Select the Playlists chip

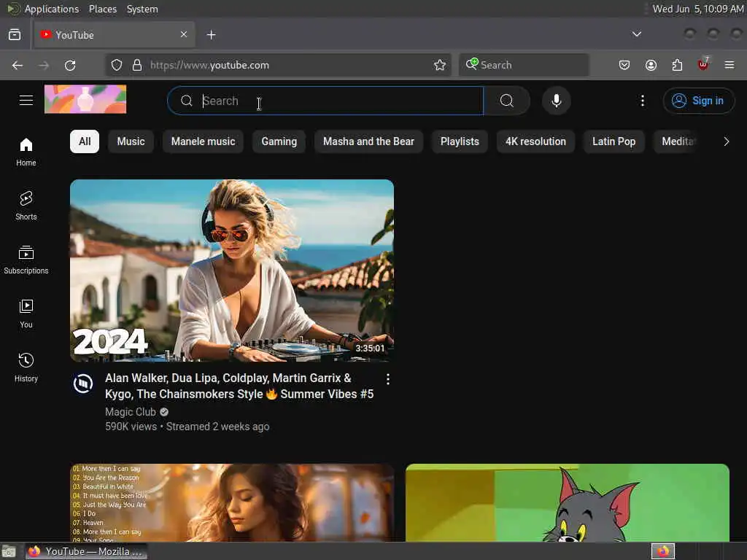pos(460,141)
